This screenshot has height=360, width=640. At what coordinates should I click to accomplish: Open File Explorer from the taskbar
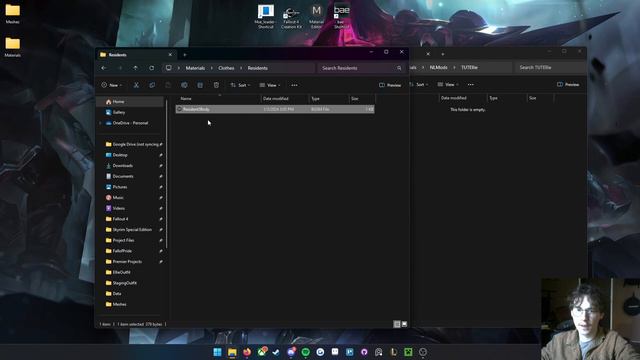tap(232, 352)
